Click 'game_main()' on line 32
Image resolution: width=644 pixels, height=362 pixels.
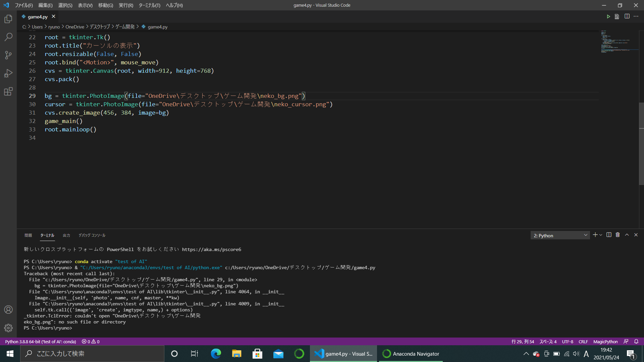[x=63, y=121]
